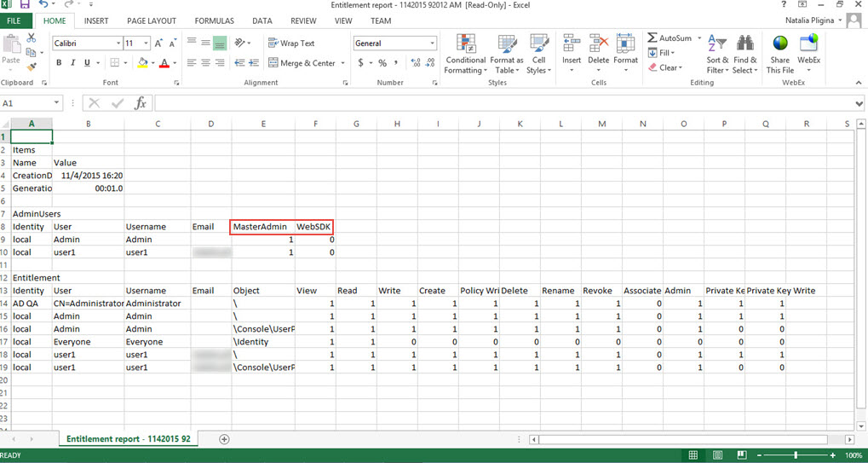Toggle Bold formatting
The image size is (868, 463).
click(x=60, y=63)
